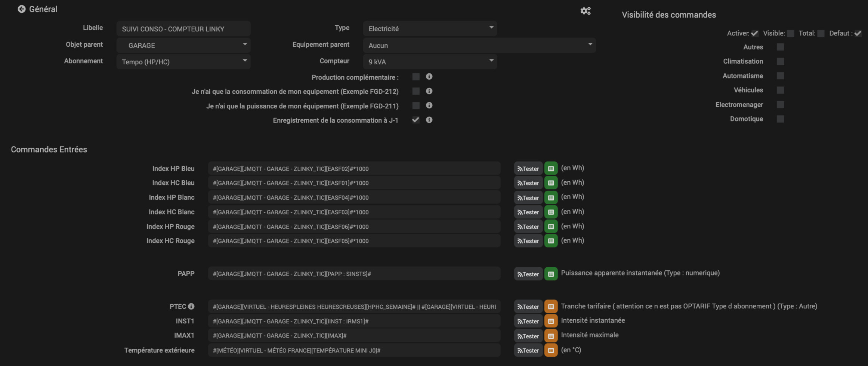Expand the Objet parent dropdown
This screenshot has height=366, width=868.
pyautogui.click(x=183, y=45)
